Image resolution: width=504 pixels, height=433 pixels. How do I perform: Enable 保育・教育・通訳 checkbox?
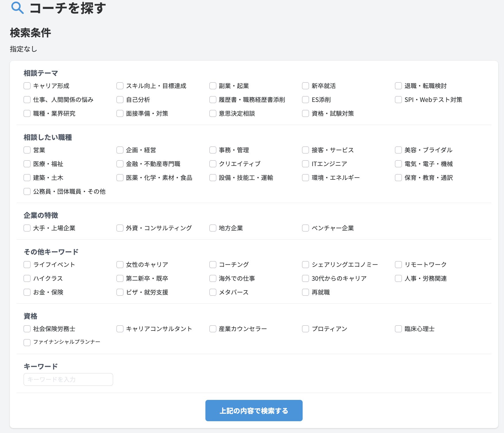coord(398,178)
